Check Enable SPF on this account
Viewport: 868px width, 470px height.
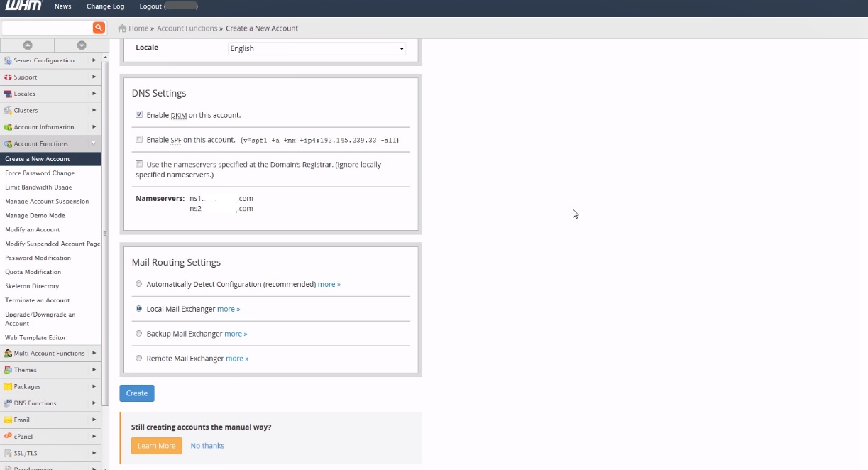click(x=139, y=140)
